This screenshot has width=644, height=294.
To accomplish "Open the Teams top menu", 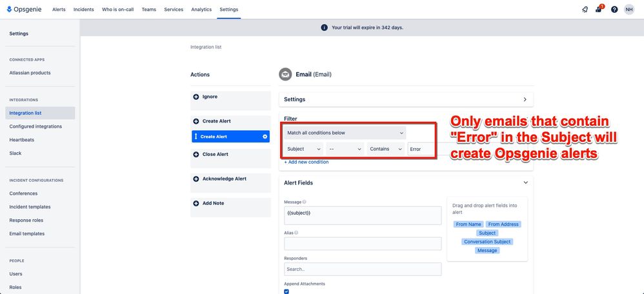I will tap(148, 10).
